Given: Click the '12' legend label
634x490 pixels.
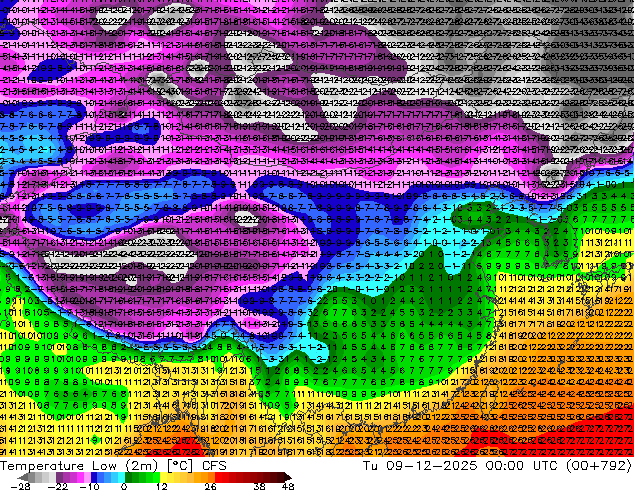Looking at the screenshot, I should tap(162, 486).
